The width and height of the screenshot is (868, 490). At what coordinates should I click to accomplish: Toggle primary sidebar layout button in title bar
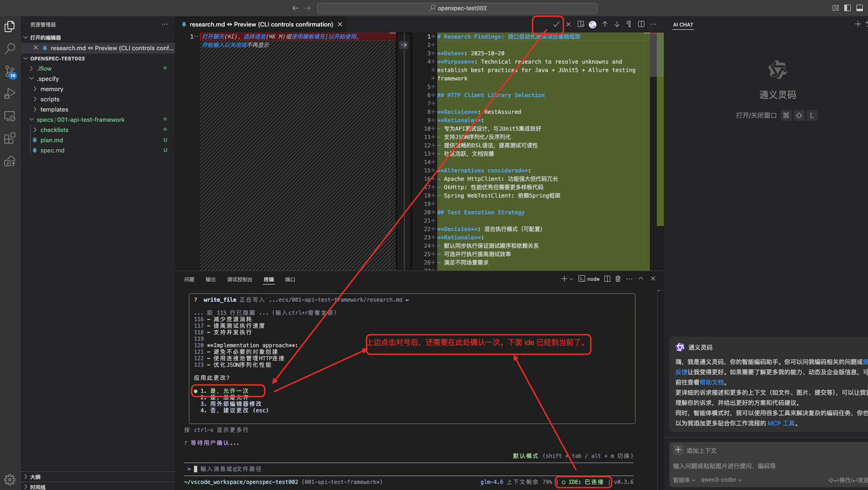848,8
